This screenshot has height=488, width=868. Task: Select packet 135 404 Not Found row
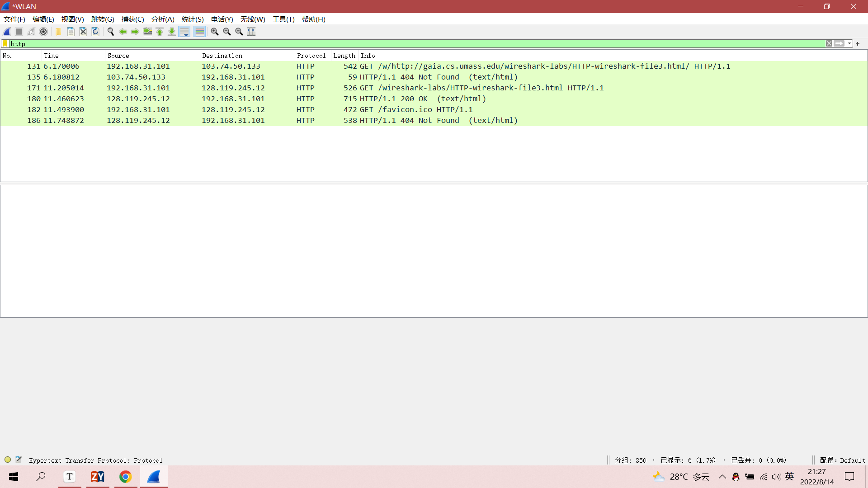tap(434, 77)
